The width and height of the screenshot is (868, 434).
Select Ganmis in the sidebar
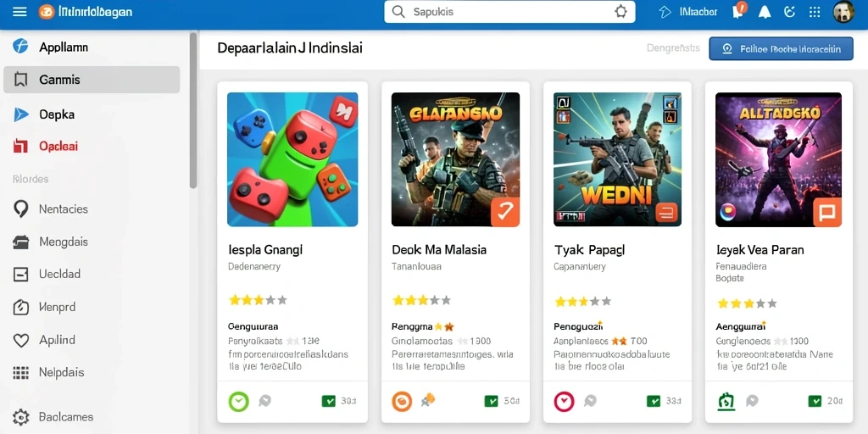pos(92,80)
